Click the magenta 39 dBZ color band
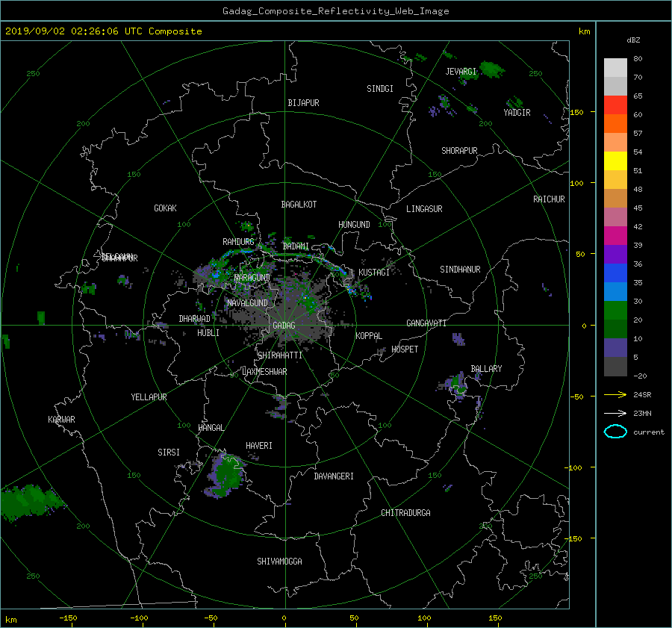The width and height of the screenshot is (672, 628). point(615,236)
